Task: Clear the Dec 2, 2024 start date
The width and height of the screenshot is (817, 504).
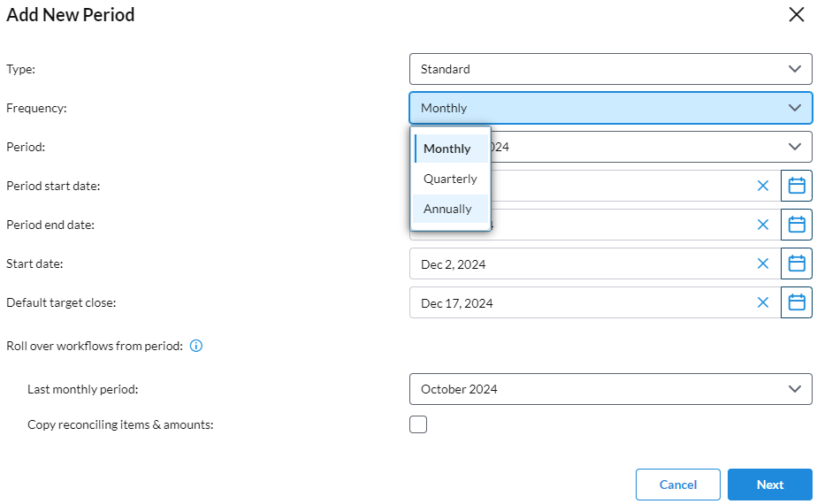Action: pyautogui.click(x=763, y=263)
